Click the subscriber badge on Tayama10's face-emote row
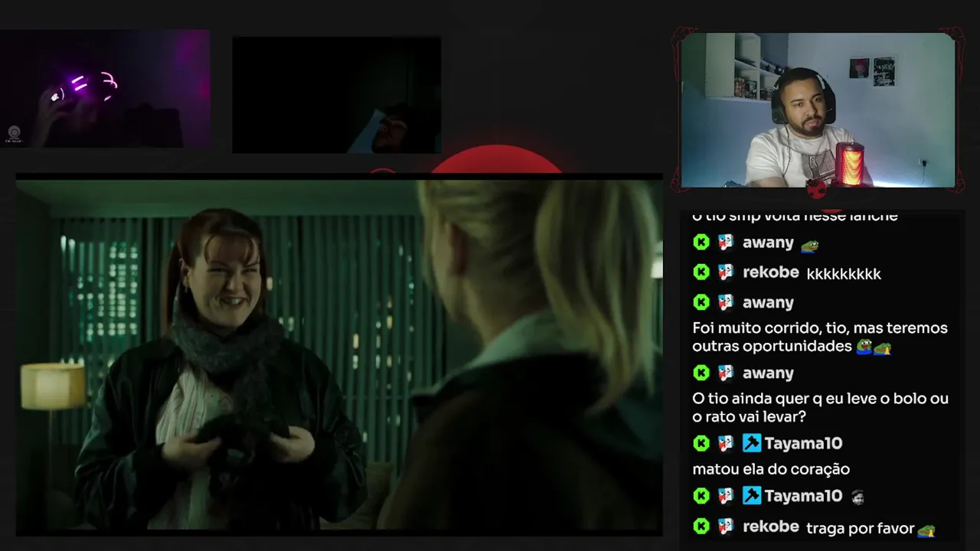The image size is (980, 551). pos(726,496)
